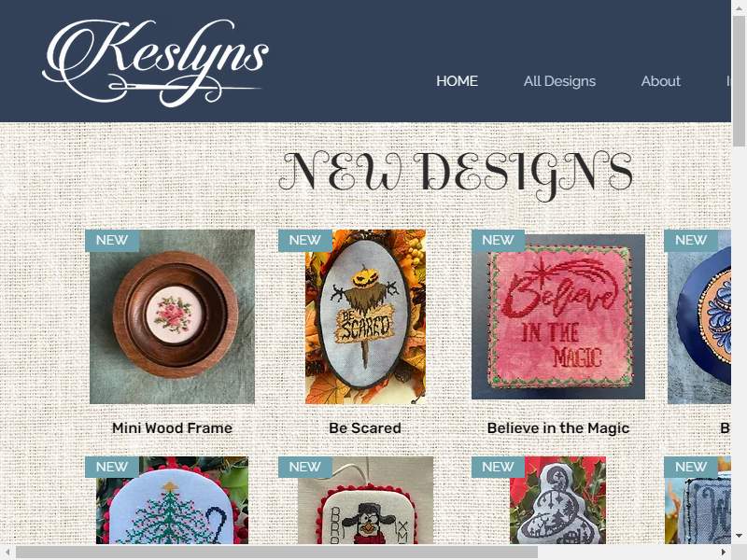
Task: Open Be Scared scarecrow design image
Action: [x=365, y=316]
